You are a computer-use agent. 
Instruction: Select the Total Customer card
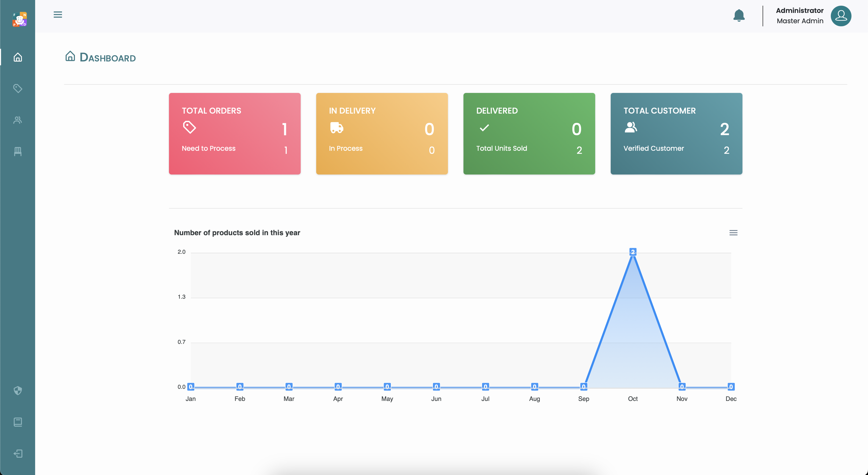[676, 134]
